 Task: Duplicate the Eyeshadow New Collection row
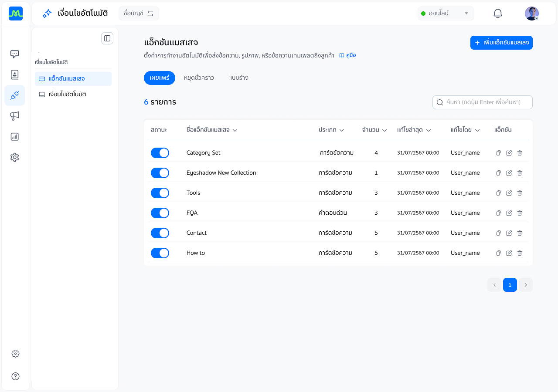(x=499, y=173)
